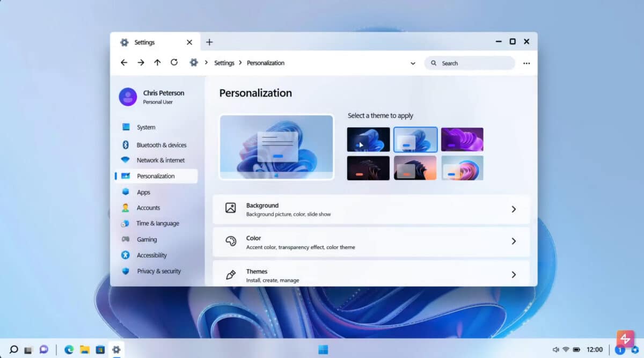Open the Personalization breadcrumb link
This screenshot has width=644, height=358.
click(265, 63)
